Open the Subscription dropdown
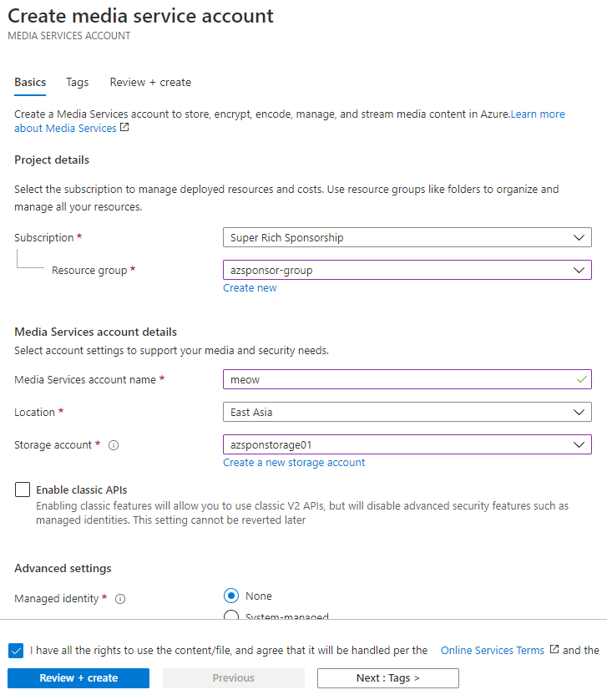Image resolution: width=607 pixels, height=700 pixels. tap(407, 238)
